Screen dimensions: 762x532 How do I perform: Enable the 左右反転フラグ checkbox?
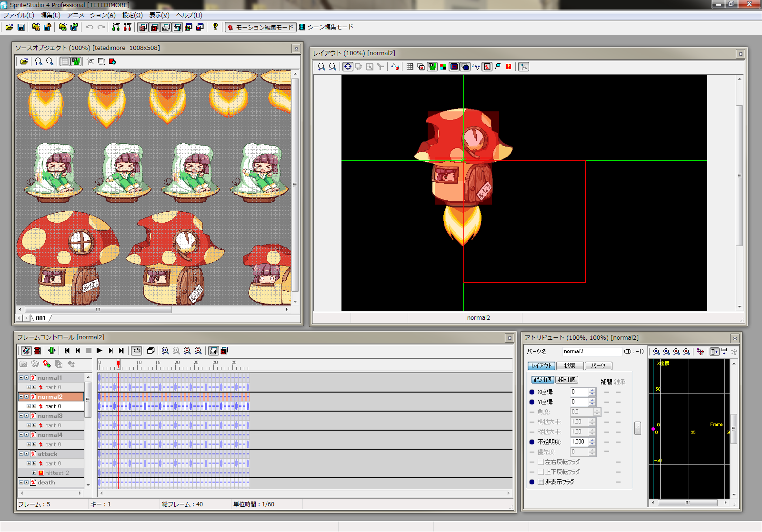click(541, 462)
